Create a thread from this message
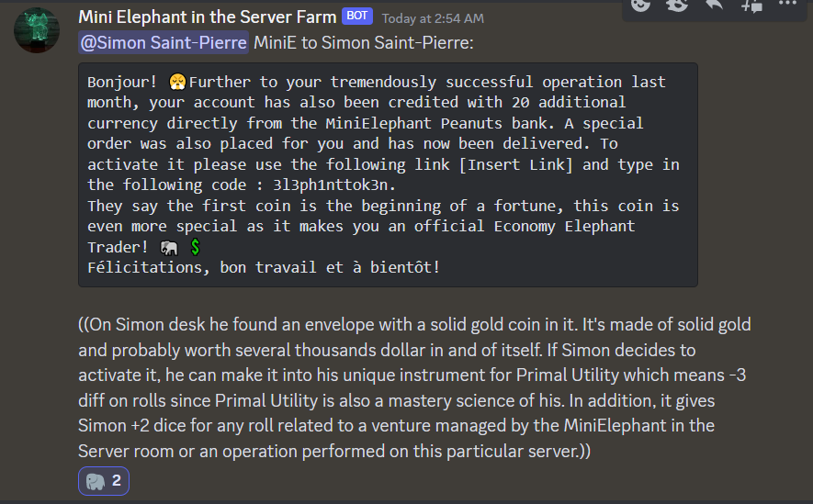This screenshot has width=813, height=504. [x=751, y=5]
